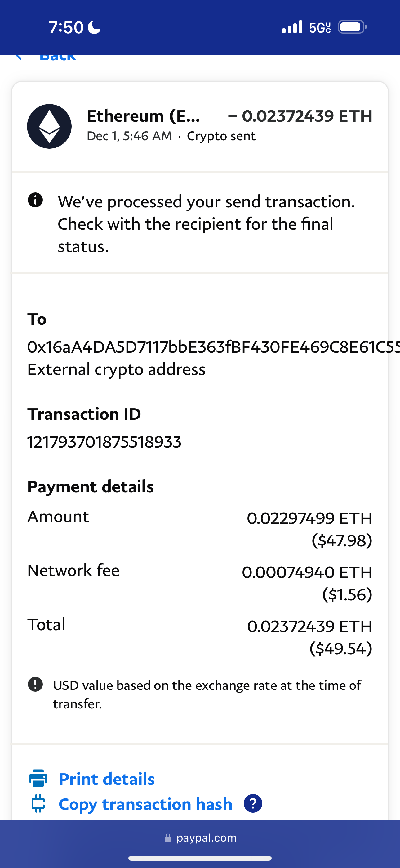Viewport: 400px width, 868px height.
Task: Tap the exclamation icon near USD note
Action: click(35, 684)
